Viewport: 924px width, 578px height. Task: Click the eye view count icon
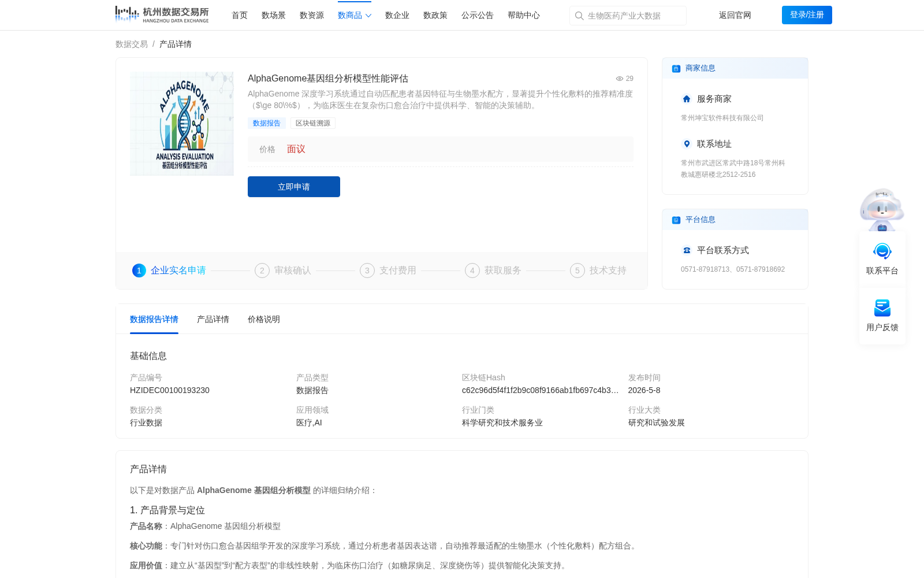coord(620,79)
